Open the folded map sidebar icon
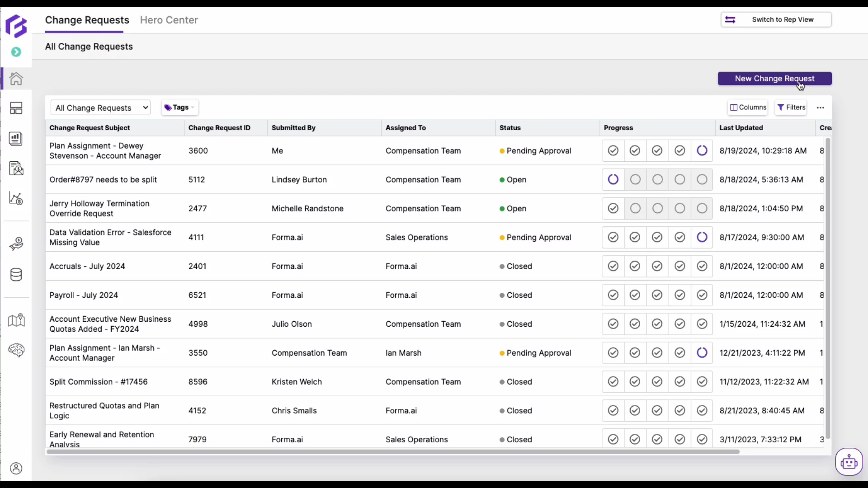Image resolution: width=868 pixels, height=488 pixels. [16, 320]
